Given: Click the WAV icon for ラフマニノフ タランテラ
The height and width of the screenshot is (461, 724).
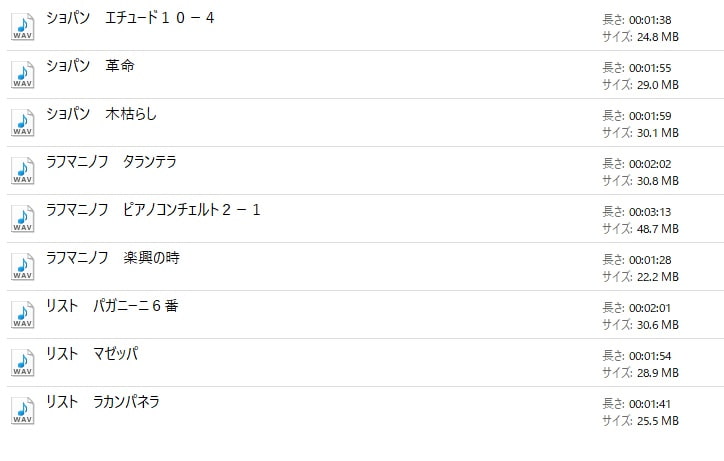Looking at the screenshot, I should click(x=22, y=170).
